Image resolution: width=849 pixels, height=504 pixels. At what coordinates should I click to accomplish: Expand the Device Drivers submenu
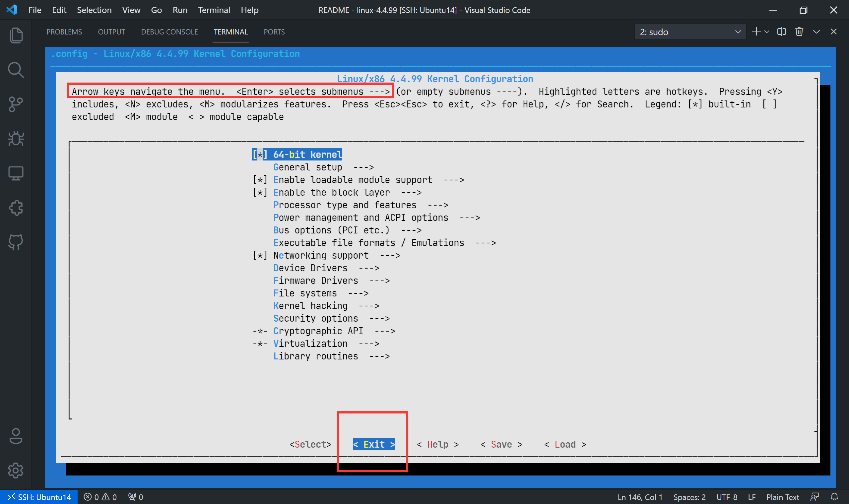point(326,268)
